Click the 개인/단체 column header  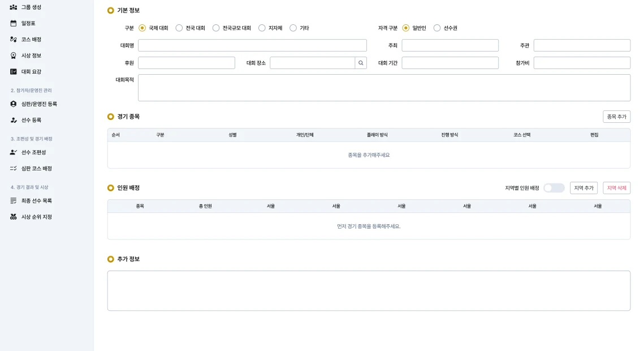pyautogui.click(x=305, y=135)
